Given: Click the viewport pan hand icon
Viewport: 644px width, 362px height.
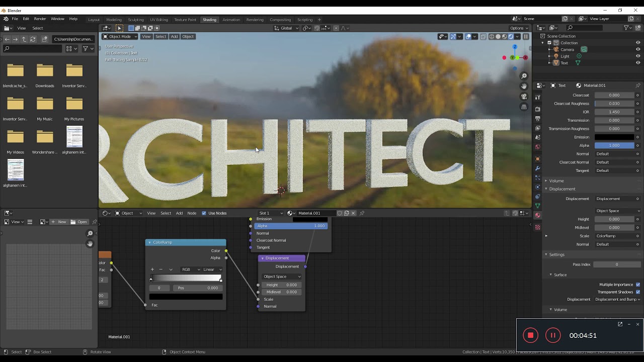Looking at the screenshot, I should [524, 86].
